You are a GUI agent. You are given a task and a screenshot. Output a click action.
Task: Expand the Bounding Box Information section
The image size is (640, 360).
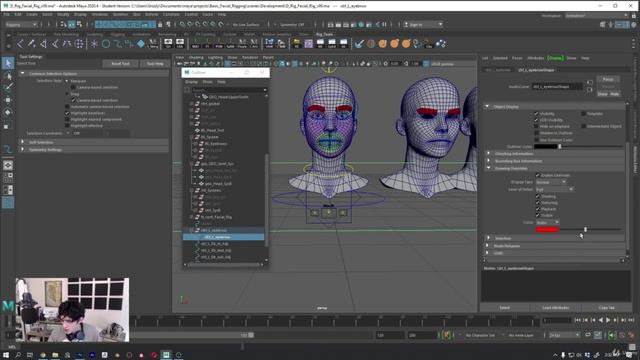488,161
